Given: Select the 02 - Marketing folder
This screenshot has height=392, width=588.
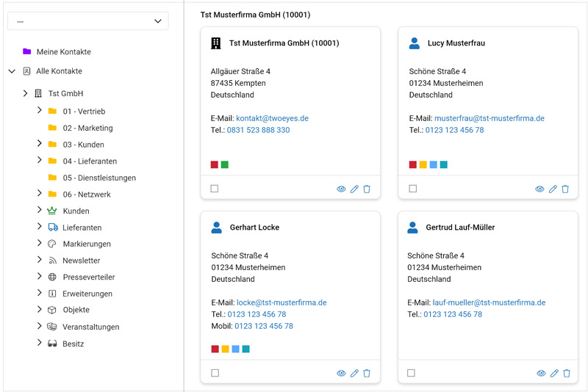Looking at the screenshot, I should click(x=87, y=128).
